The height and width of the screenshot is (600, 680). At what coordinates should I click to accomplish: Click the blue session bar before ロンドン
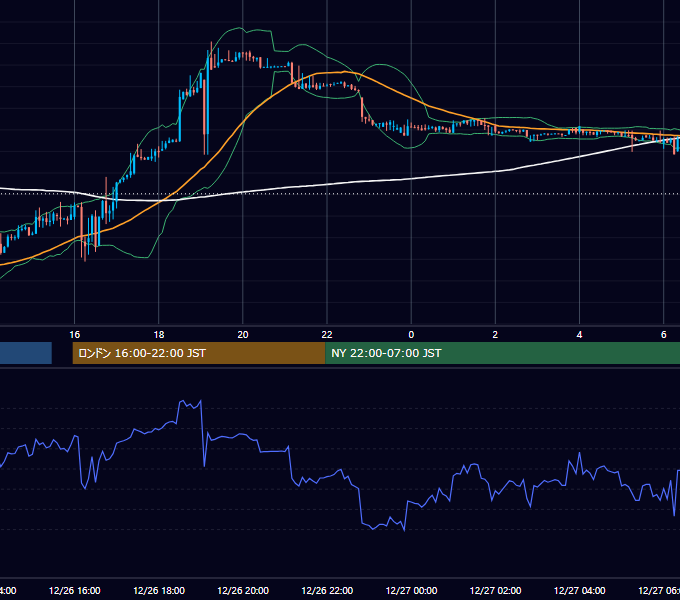26,353
